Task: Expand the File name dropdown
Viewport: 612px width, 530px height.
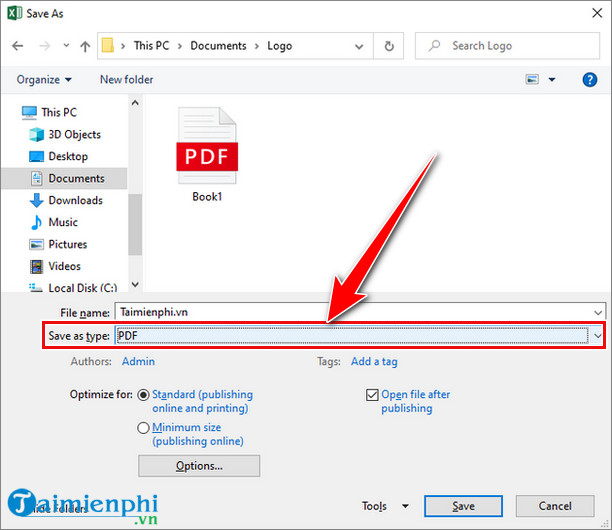Action: tap(598, 313)
